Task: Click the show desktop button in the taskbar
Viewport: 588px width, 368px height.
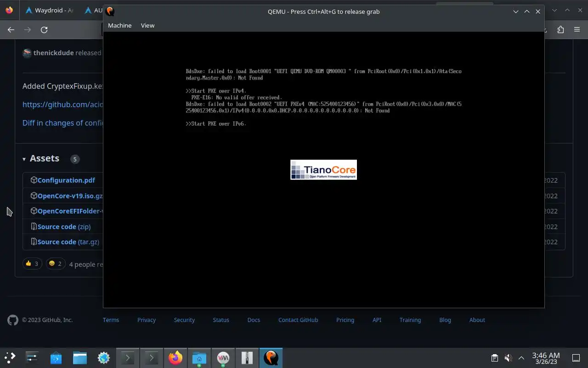Action: coord(576,358)
